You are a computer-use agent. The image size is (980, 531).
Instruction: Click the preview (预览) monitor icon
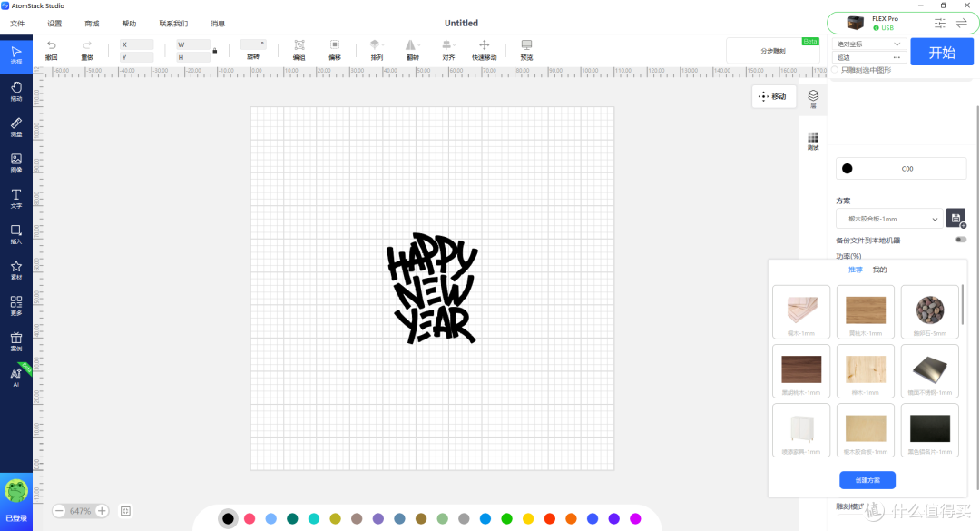527,45
